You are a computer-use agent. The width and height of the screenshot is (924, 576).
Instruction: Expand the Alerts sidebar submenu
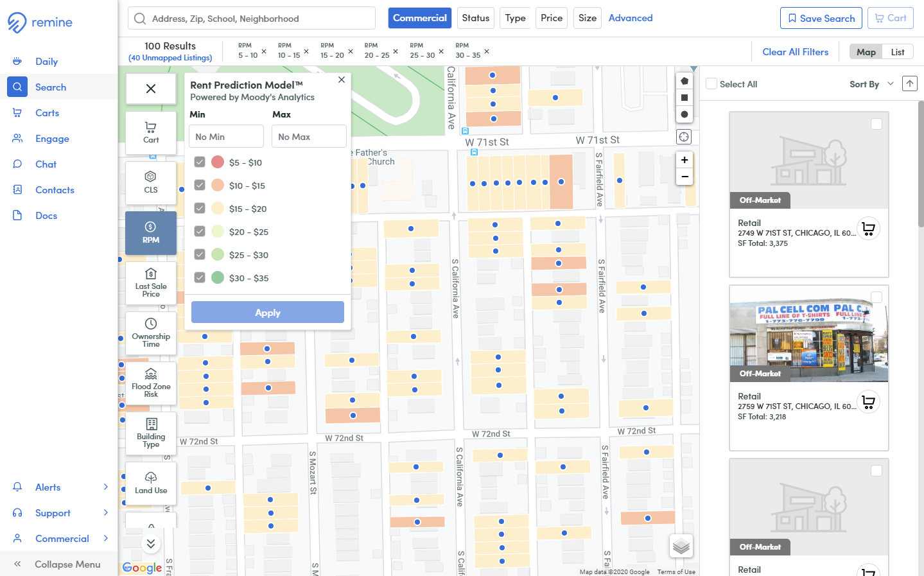click(x=106, y=487)
